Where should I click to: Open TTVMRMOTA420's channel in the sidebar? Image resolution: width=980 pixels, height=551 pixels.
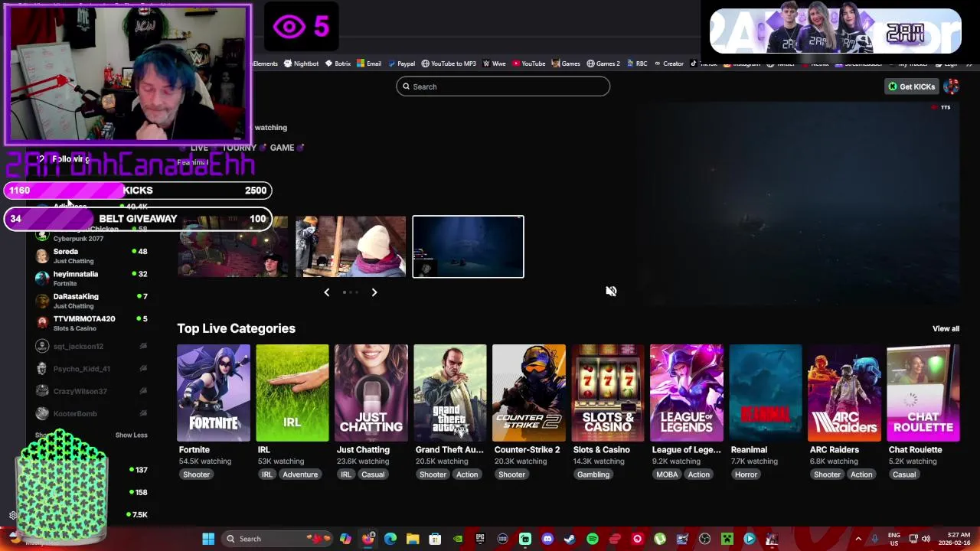tap(92, 323)
